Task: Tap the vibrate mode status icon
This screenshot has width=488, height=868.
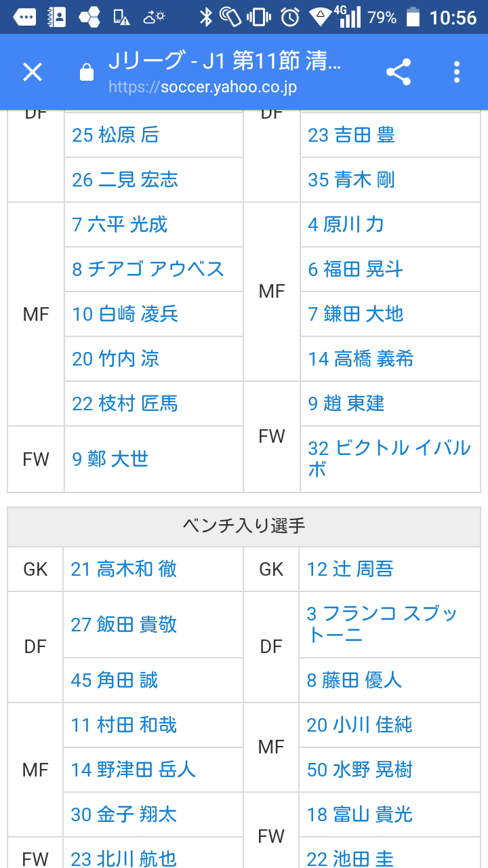Action: tap(259, 17)
